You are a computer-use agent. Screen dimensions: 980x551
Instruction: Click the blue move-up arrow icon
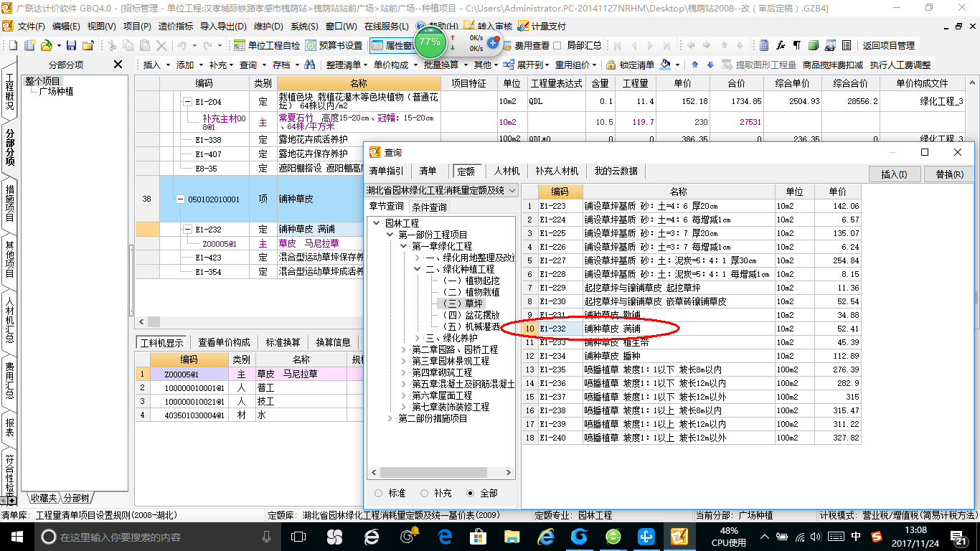[695, 65]
